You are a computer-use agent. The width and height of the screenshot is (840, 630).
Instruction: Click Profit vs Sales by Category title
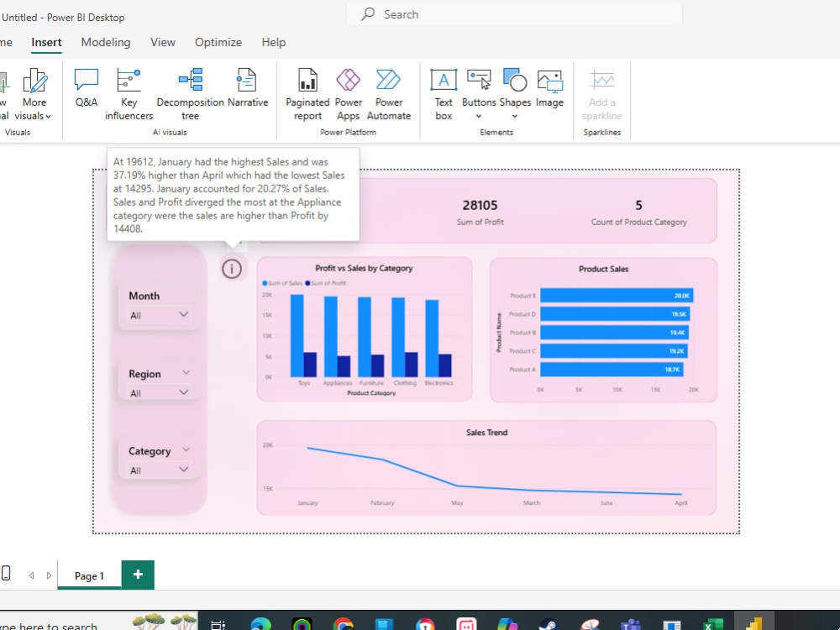(x=364, y=268)
